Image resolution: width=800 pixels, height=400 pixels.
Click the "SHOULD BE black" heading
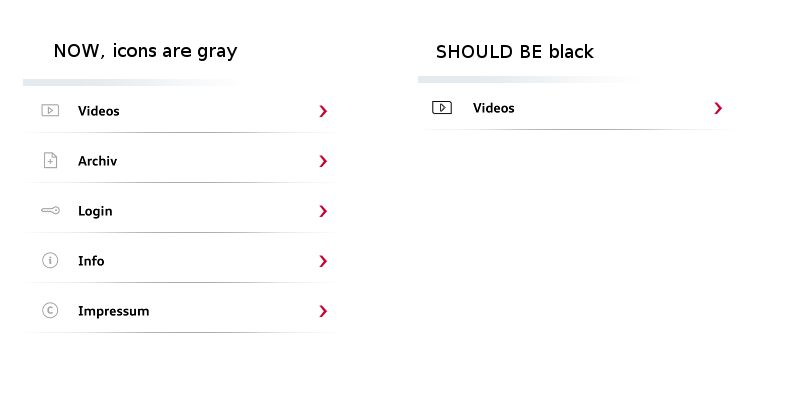[x=514, y=52]
